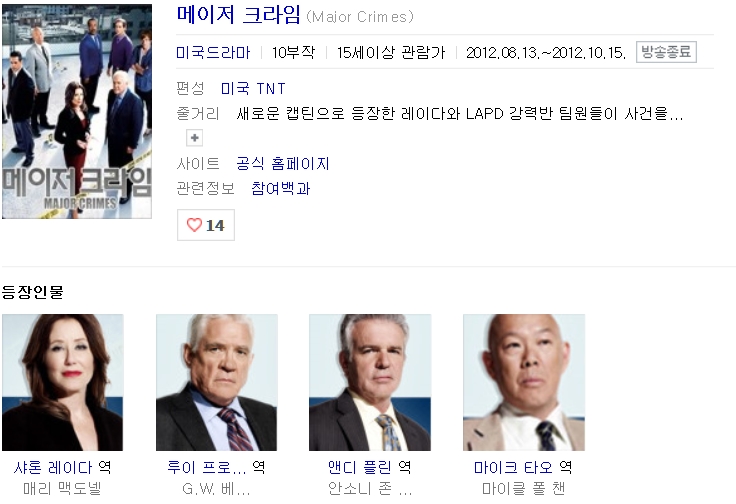Viewport: 736px width, 504px height.
Task: Click the 루이 프로... 역 name link
Action: (216, 467)
